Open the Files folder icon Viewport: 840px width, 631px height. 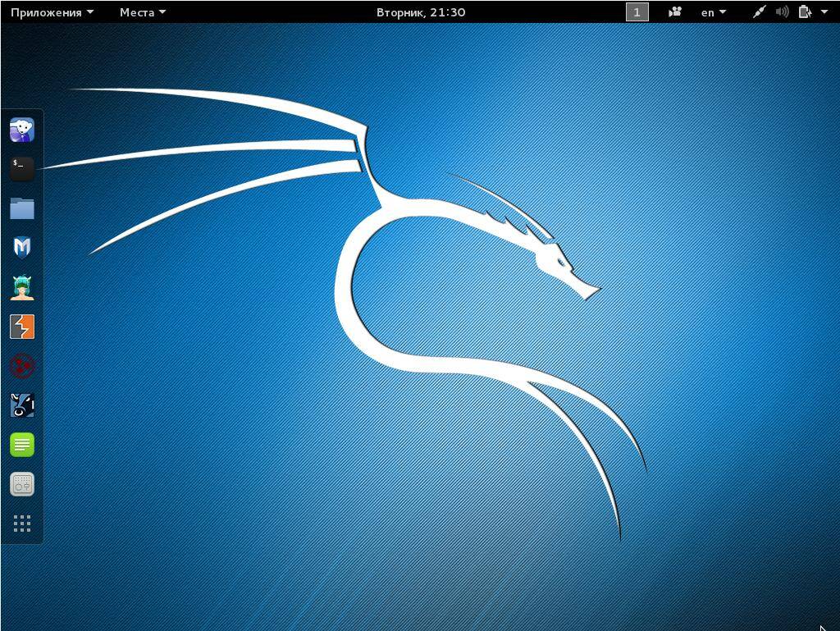click(x=22, y=208)
